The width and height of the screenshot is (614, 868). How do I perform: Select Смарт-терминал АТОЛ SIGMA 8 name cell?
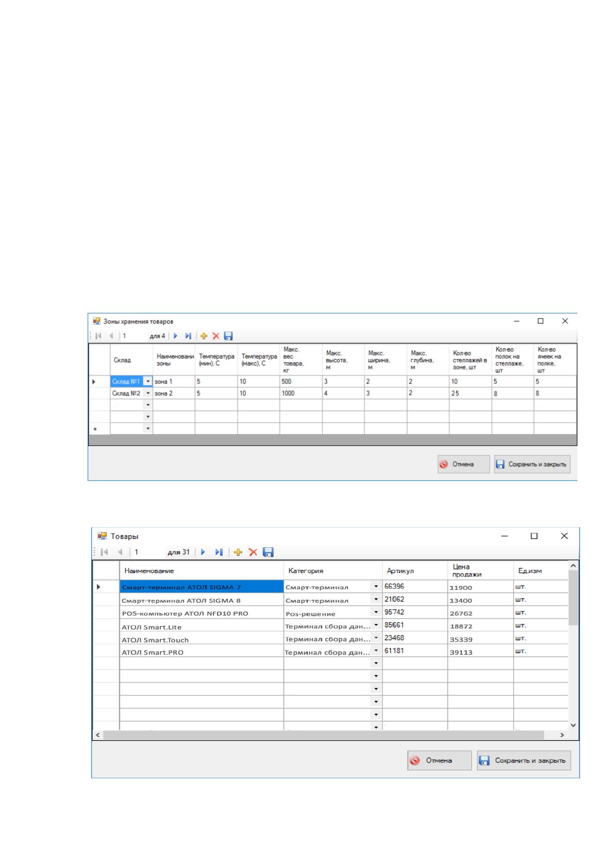[202, 600]
